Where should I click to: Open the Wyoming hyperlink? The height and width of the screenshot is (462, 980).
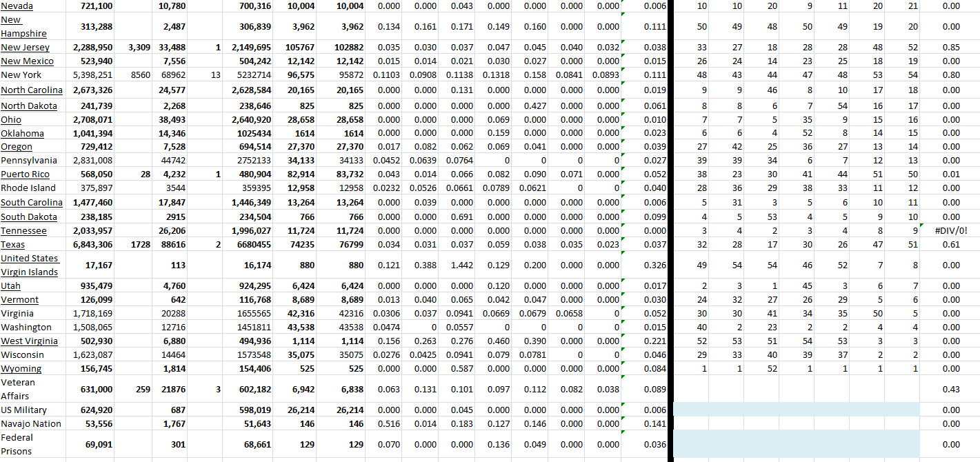click(21, 369)
